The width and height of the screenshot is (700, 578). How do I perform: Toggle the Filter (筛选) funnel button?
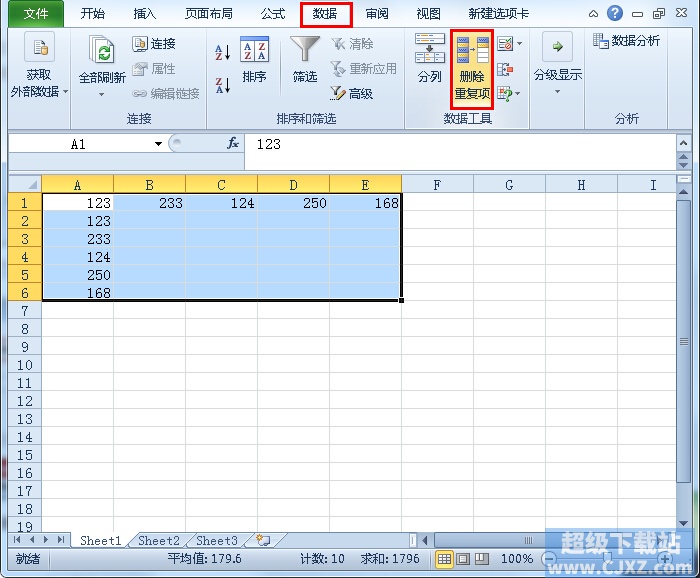[x=305, y=60]
